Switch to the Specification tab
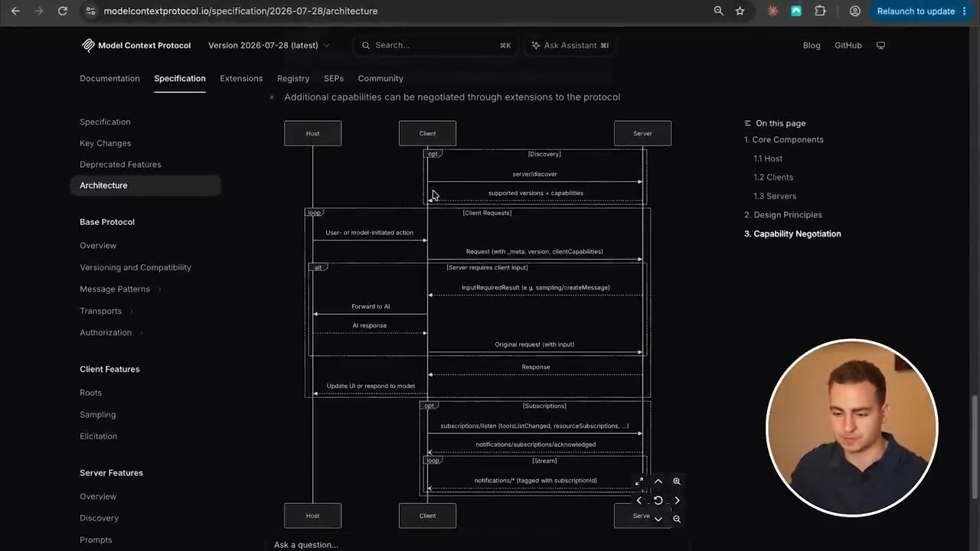Screen dimensions: 980x551 click(x=180, y=78)
